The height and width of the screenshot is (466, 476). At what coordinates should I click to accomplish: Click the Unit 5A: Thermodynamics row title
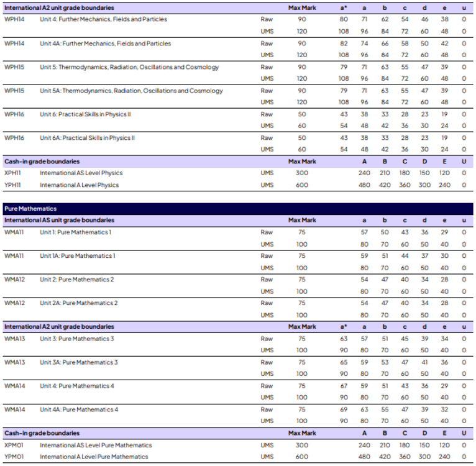coord(131,91)
